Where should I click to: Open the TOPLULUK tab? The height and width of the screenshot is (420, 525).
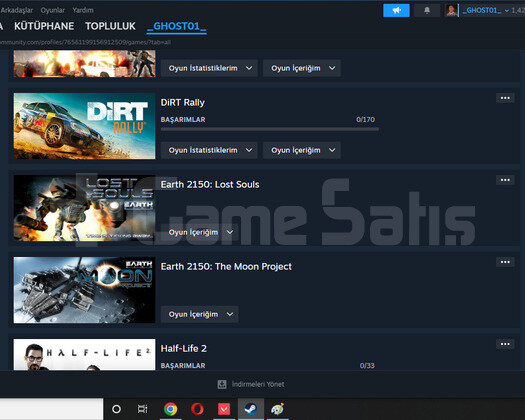pos(110,26)
